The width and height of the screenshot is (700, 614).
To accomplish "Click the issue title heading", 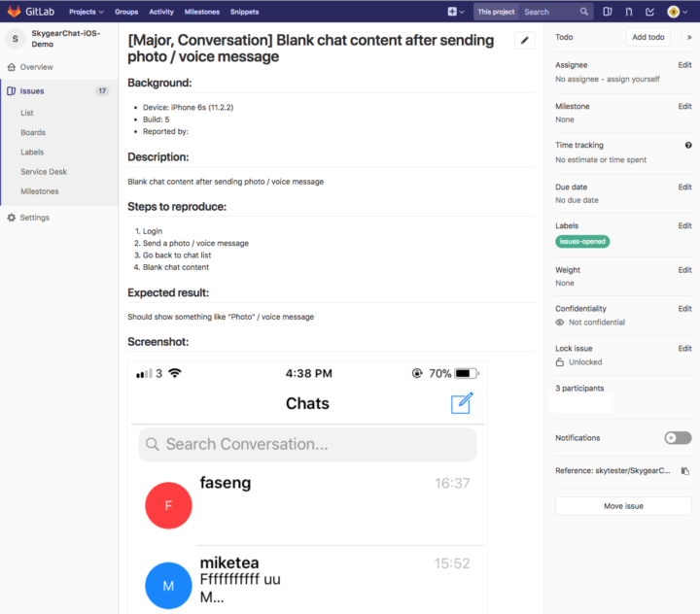I will pyautogui.click(x=311, y=49).
